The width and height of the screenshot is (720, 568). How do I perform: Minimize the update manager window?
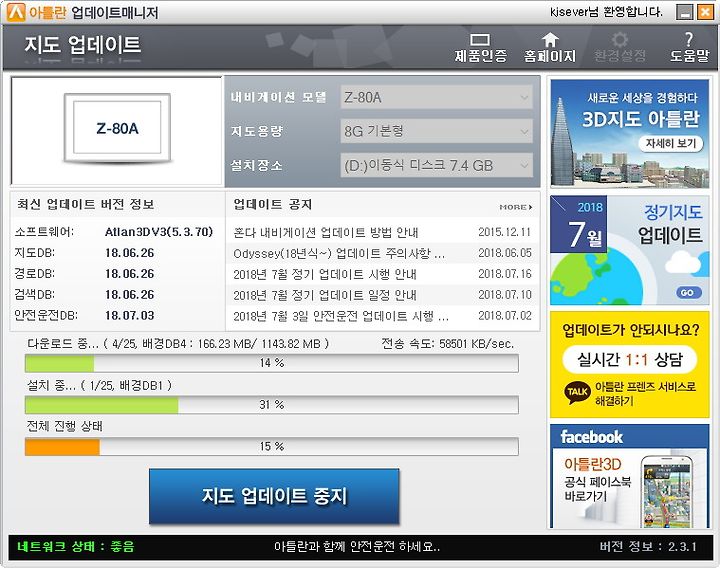pyautogui.click(x=685, y=12)
